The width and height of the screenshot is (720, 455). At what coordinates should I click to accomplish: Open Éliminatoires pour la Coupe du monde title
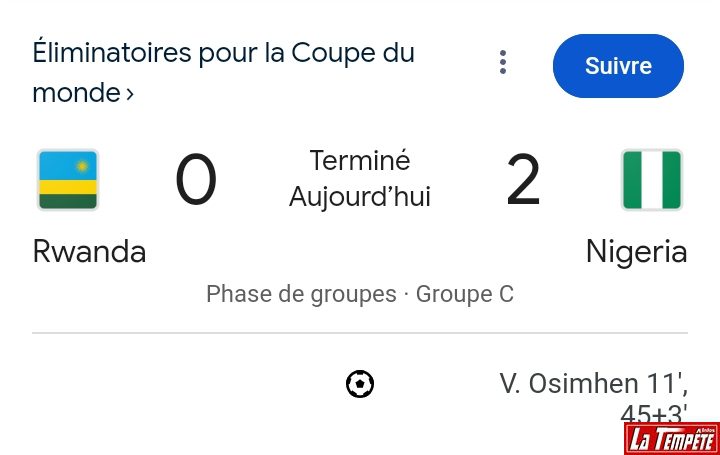[x=223, y=53]
